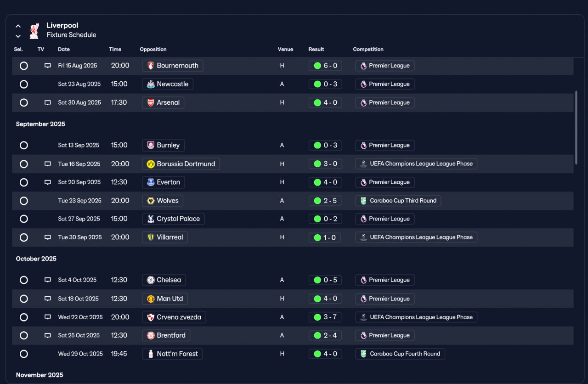Click the Chelsea club badge icon
This screenshot has height=384, width=588.
tap(151, 280)
